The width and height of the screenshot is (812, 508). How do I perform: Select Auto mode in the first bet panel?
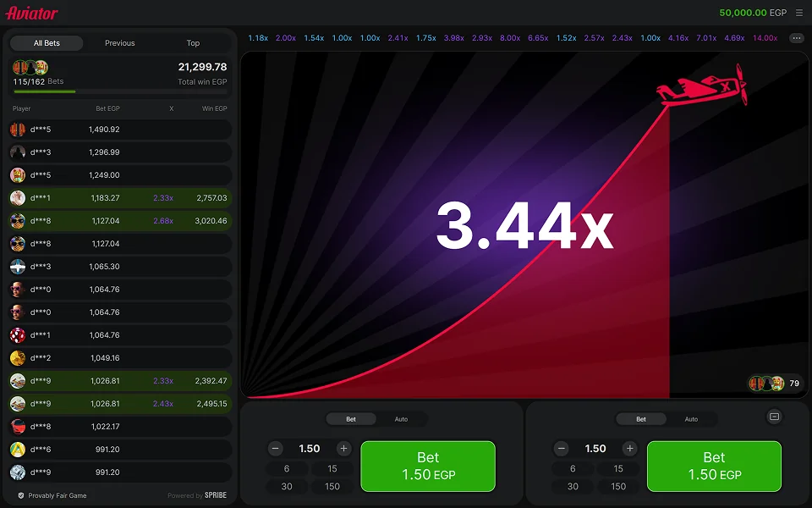[x=401, y=419]
